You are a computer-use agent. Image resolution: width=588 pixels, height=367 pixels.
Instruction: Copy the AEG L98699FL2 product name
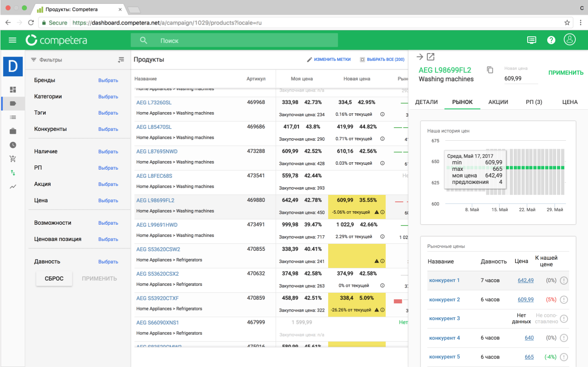[x=490, y=70]
